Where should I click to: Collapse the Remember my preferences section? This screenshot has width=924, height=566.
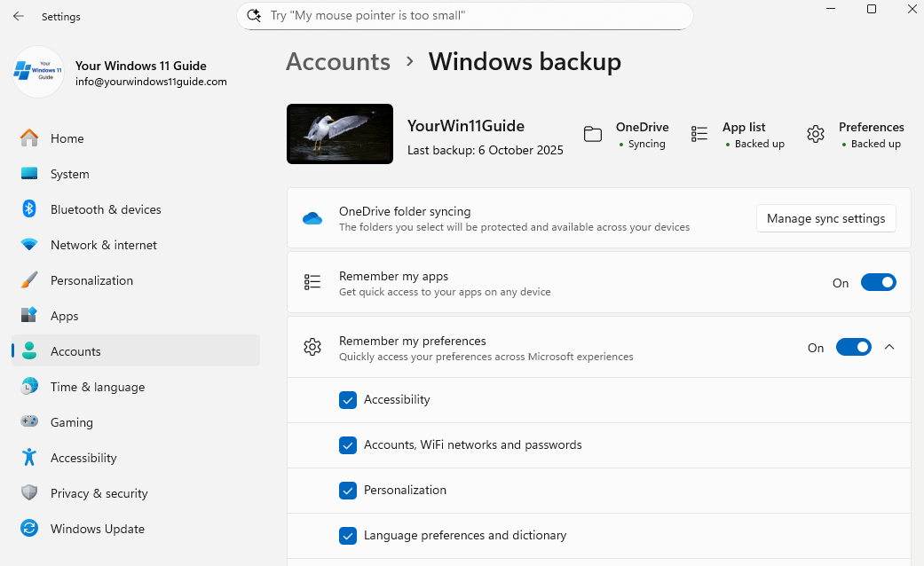pyautogui.click(x=890, y=348)
